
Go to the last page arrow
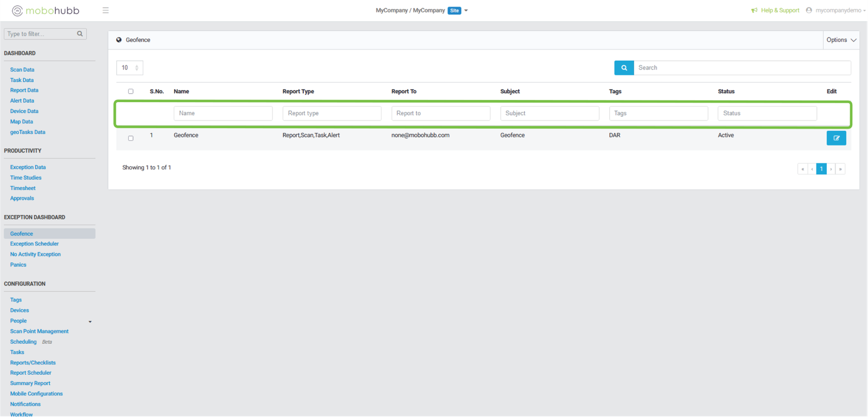point(840,169)
